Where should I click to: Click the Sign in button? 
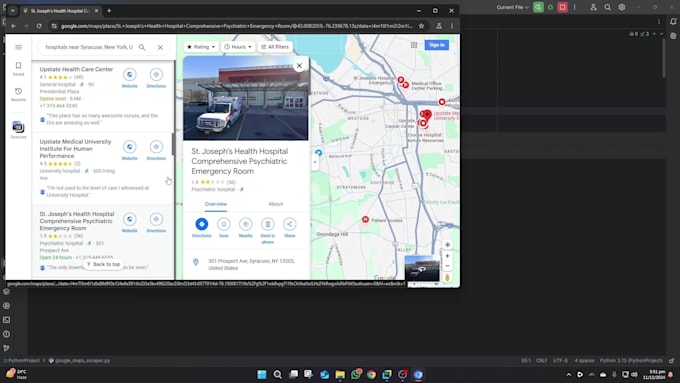point(437,45)
